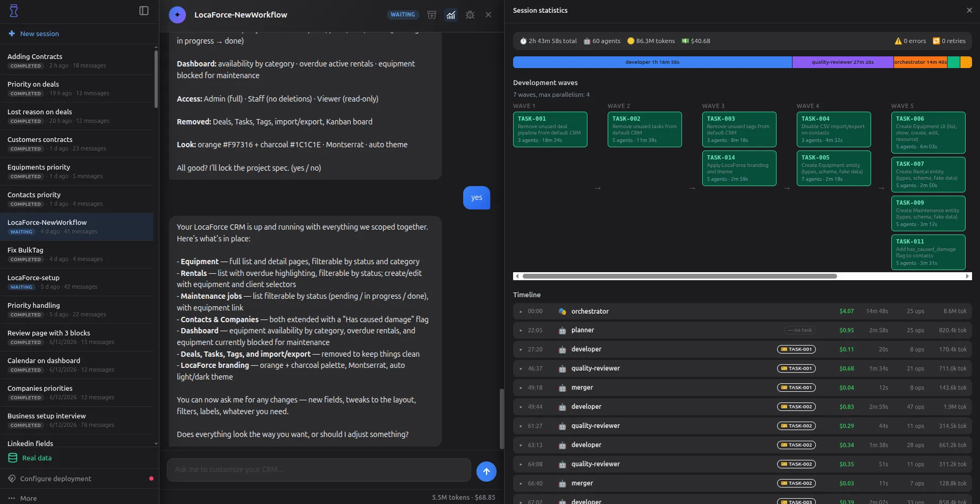Image resolution: width=980 pixels, height=504 pixels.
Task: Click the warning icon next to 0 errors
Action: tap(898, 41)
